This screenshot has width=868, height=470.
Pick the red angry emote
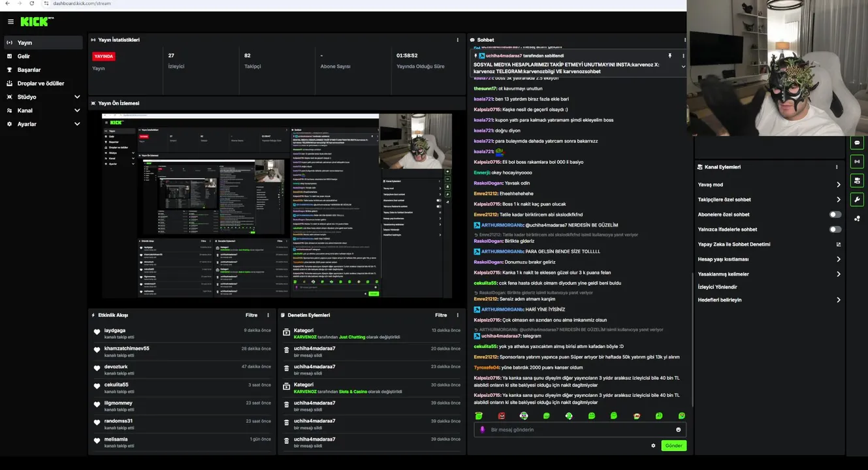502,416
